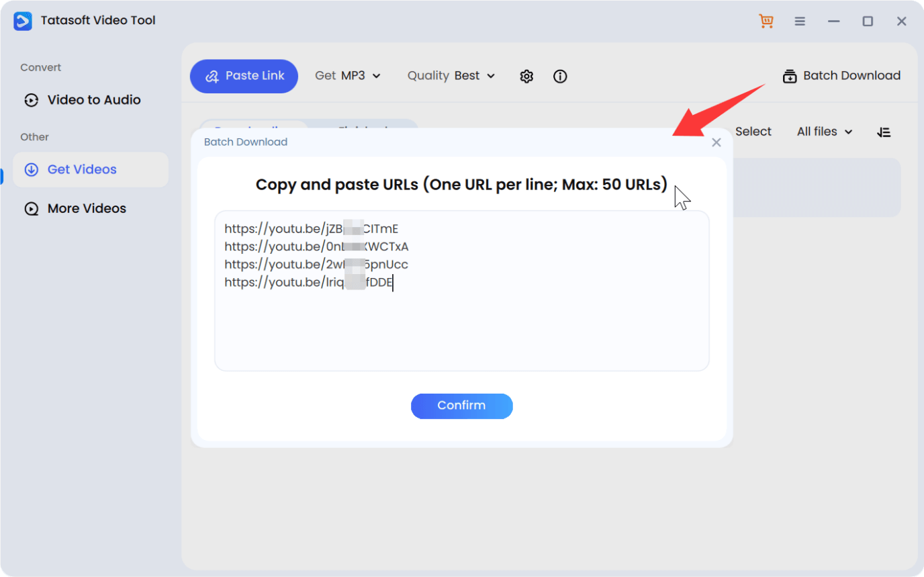Open Batch Download from the toolbar
This screenshot has height=577, width=924.
(x=841, y=76)
